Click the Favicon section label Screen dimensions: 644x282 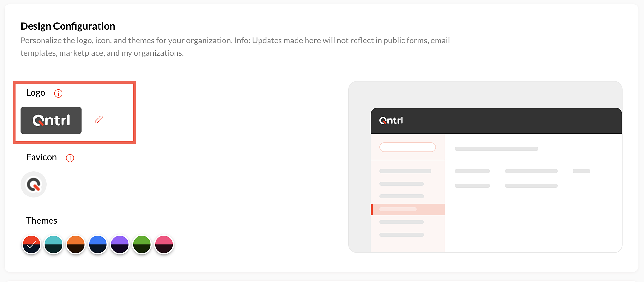42,157
